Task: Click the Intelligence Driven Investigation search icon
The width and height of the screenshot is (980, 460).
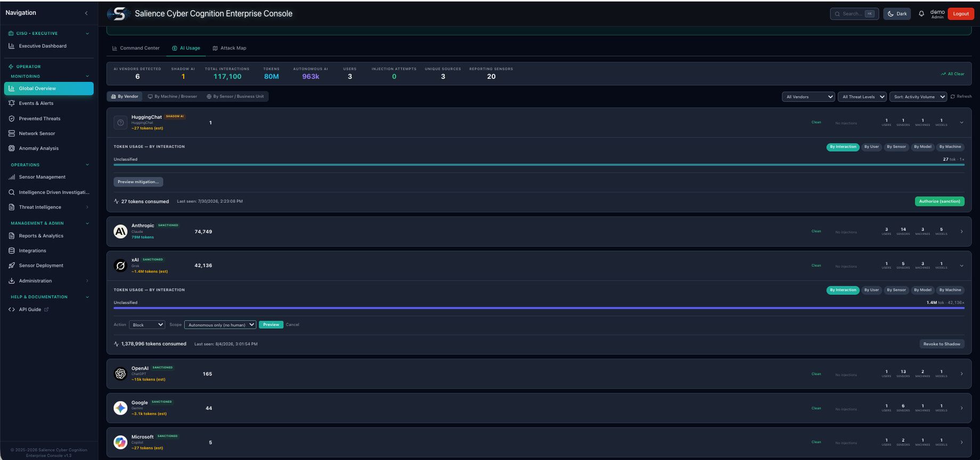Action: [11, 192]
